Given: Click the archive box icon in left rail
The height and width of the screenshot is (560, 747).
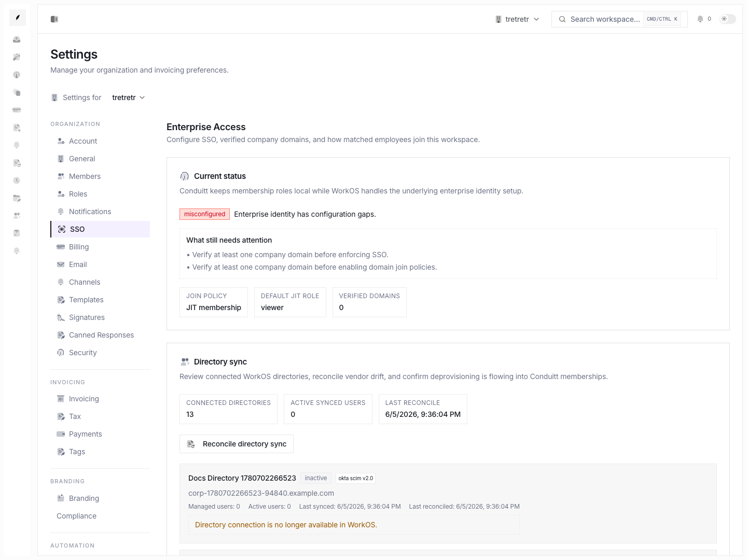Looking at the screenshot, I should point(17,233).
